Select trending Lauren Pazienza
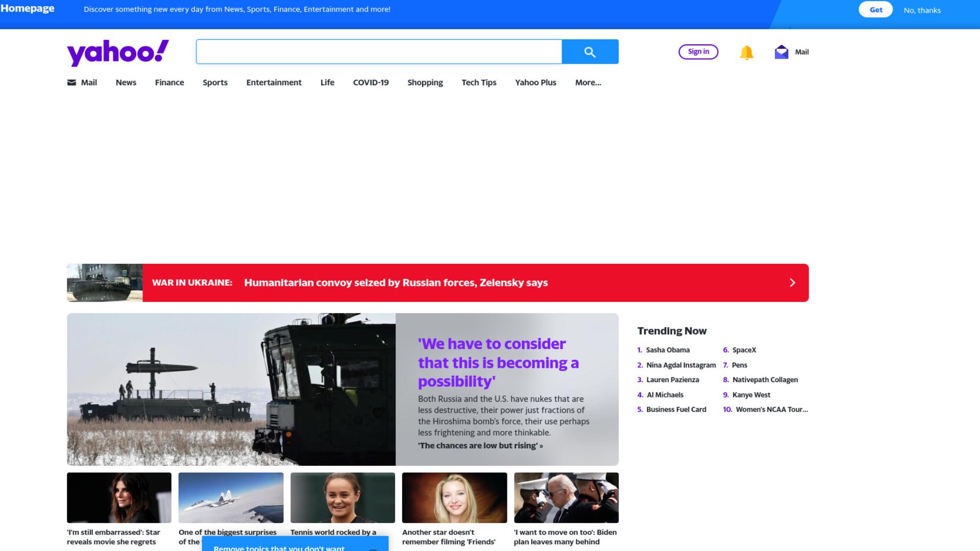The width and height of the screenshot is (980, 551). [x=672, y=380]
